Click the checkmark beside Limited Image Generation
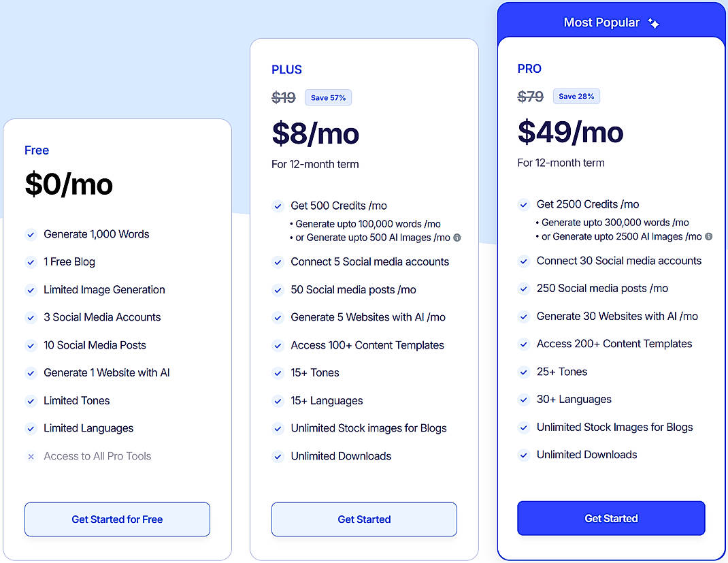The height and width of the screenshot is (563, 728). click(31, 290)
